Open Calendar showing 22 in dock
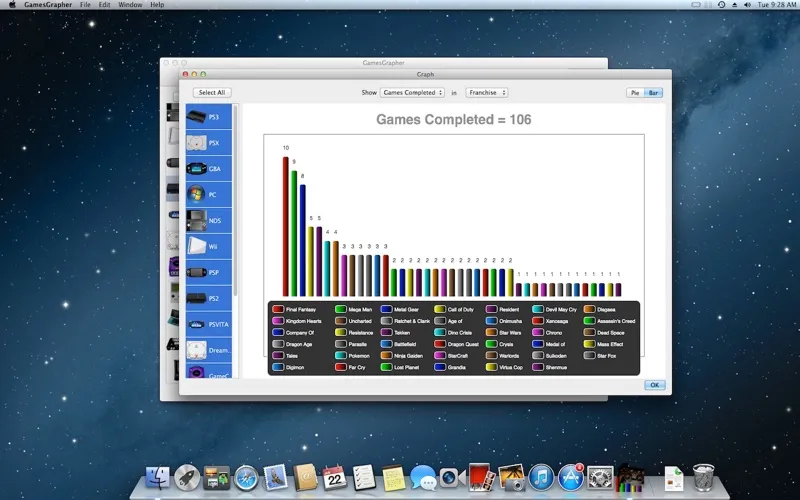Screen dimensions: 800x500 [335, 478]
